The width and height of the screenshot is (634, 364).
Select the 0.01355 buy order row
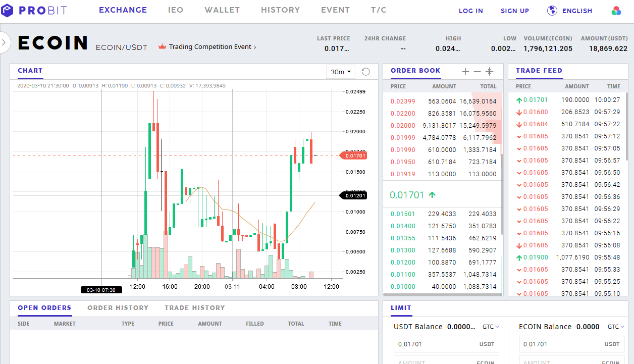(443, 238)
